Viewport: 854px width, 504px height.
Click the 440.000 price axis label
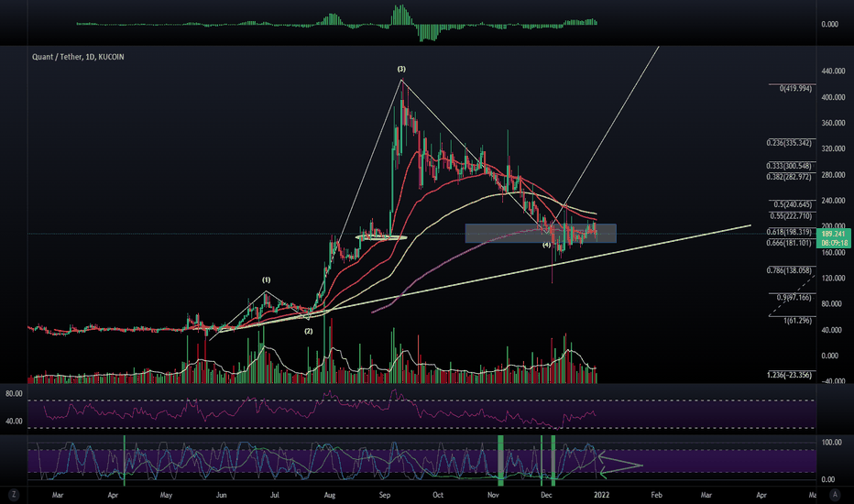click(833, 71)
